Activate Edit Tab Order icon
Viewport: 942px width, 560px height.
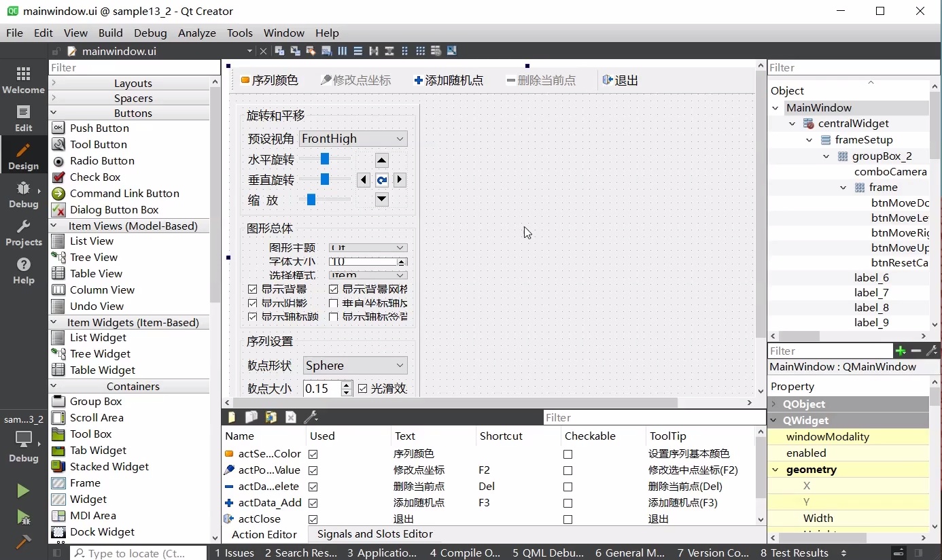(327, 51)
